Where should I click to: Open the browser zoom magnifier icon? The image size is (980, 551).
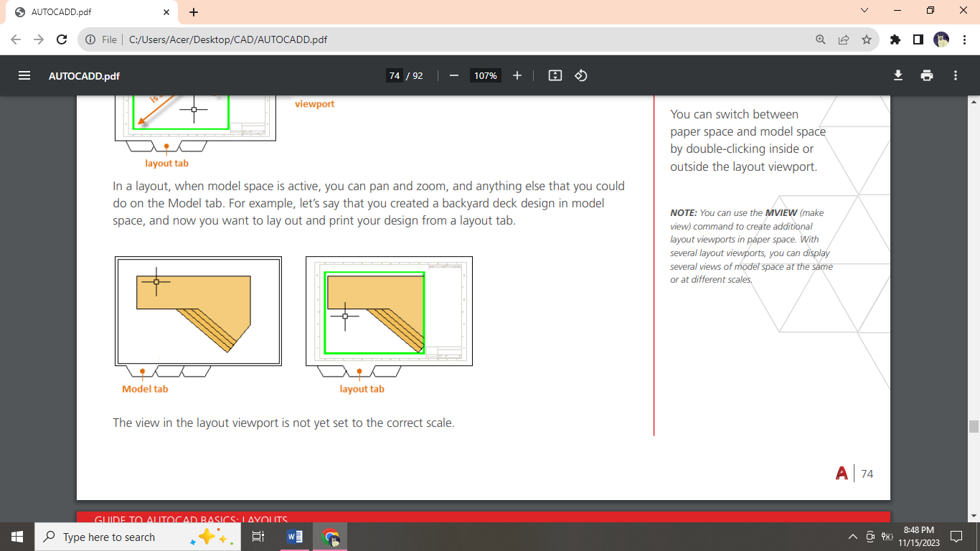coord(821,39)
